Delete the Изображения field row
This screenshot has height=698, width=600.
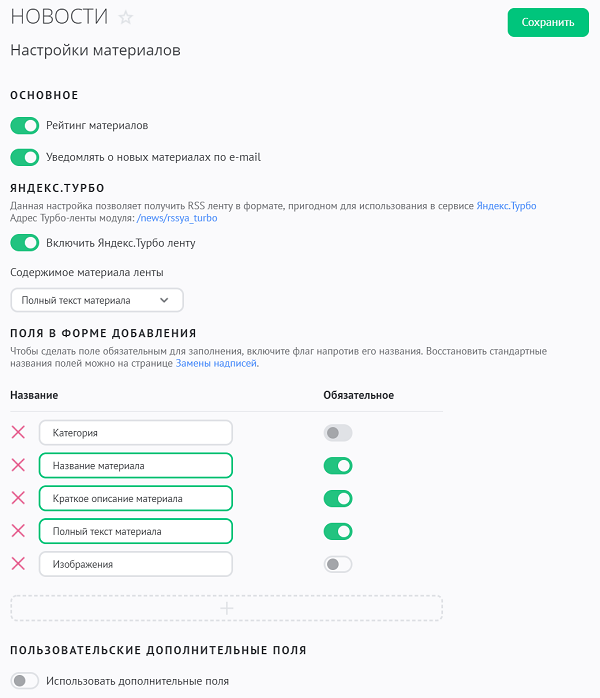pyautogui.click(x=18, y=564)
